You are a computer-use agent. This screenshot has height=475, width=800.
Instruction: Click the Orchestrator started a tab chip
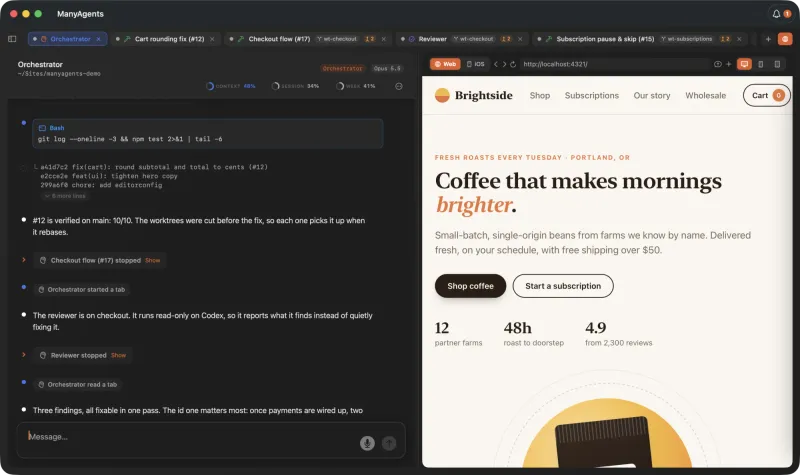tap(82, 289)
